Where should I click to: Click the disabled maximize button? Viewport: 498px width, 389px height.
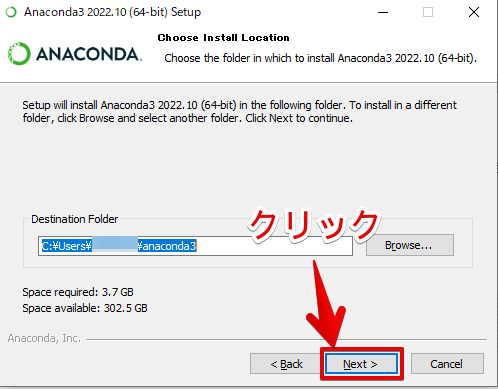[428, 12]
